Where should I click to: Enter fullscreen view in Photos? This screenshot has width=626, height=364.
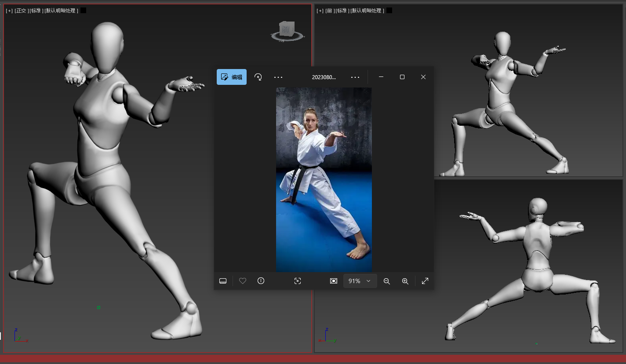pos(425,281)
